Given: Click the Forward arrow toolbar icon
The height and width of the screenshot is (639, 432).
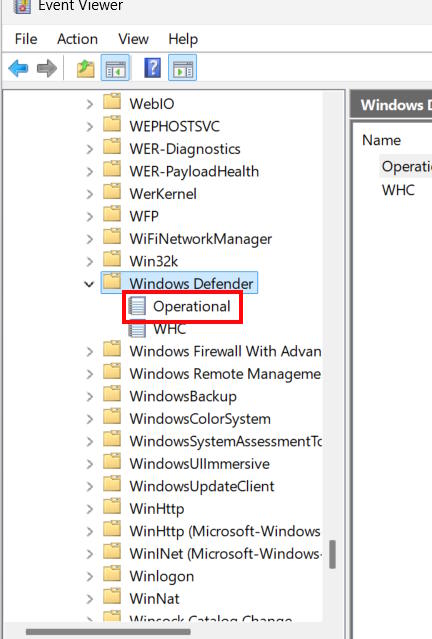Looking at the screenshot, I should pyautogui.click(x=47, y=68).
